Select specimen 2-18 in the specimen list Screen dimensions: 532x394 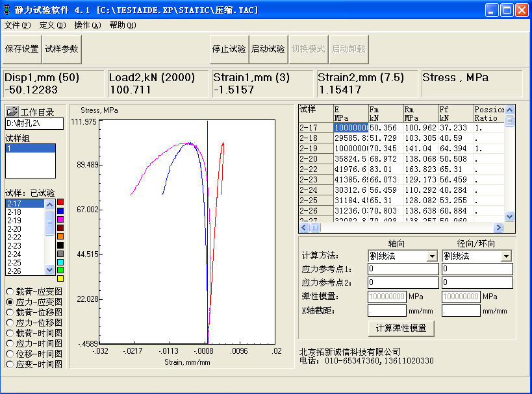click(x=25, y=212)
